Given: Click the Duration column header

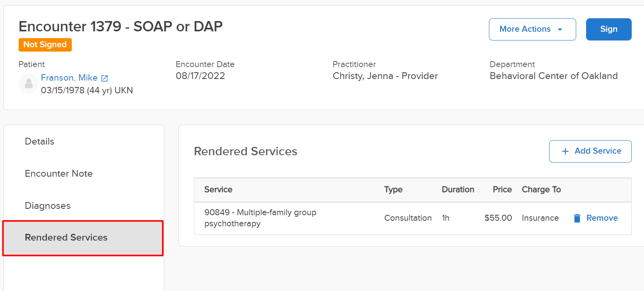Looking at the screenshot, I should [x=458, y=190].
